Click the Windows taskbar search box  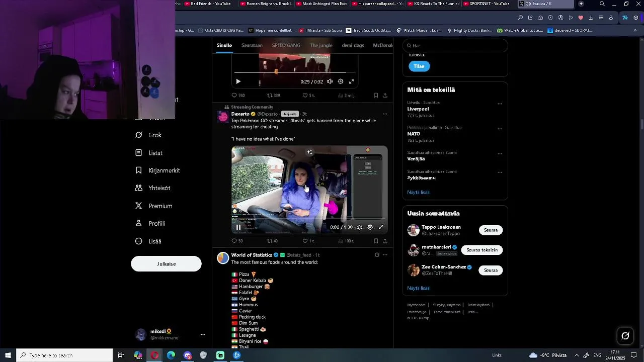point(64,355)
